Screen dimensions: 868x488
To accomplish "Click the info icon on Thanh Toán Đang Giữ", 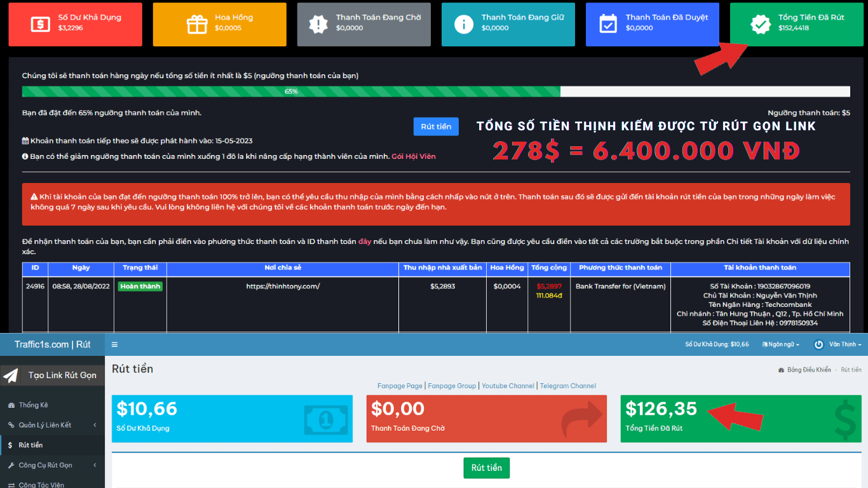I will click(x=464, y=24).
